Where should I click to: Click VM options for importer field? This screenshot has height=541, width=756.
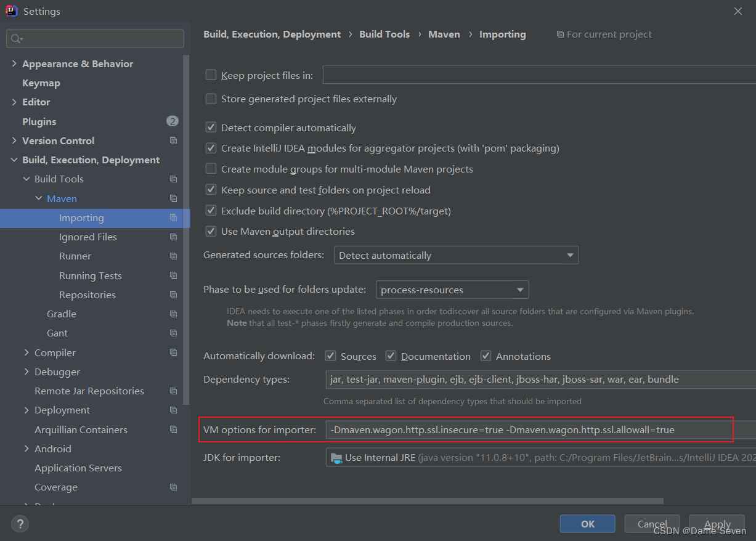point(541,429)
